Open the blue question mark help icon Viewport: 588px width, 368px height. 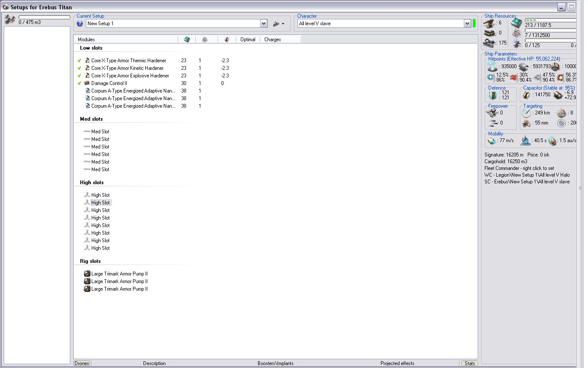pos(80,24)
